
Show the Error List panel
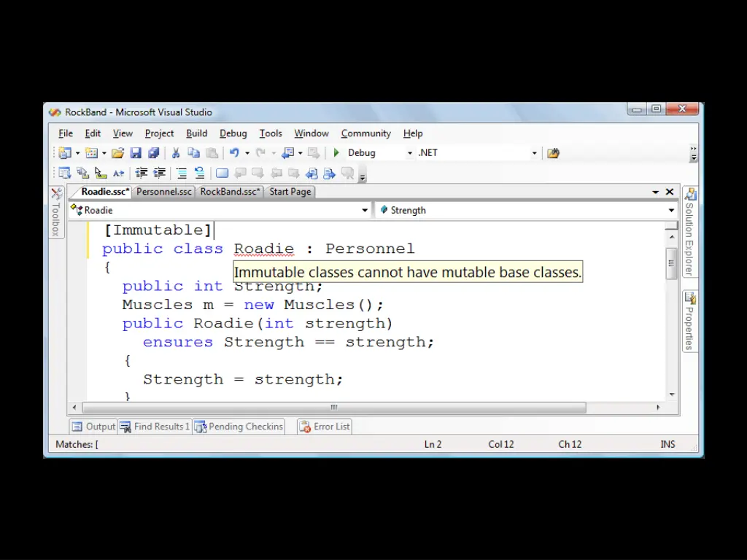pos(325,426)
